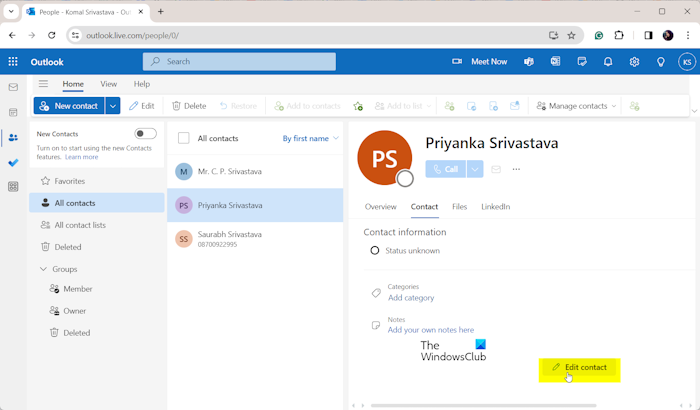This screenshot has width=700, height=410.
Task: Open the Learn more link
Action: 81,157
